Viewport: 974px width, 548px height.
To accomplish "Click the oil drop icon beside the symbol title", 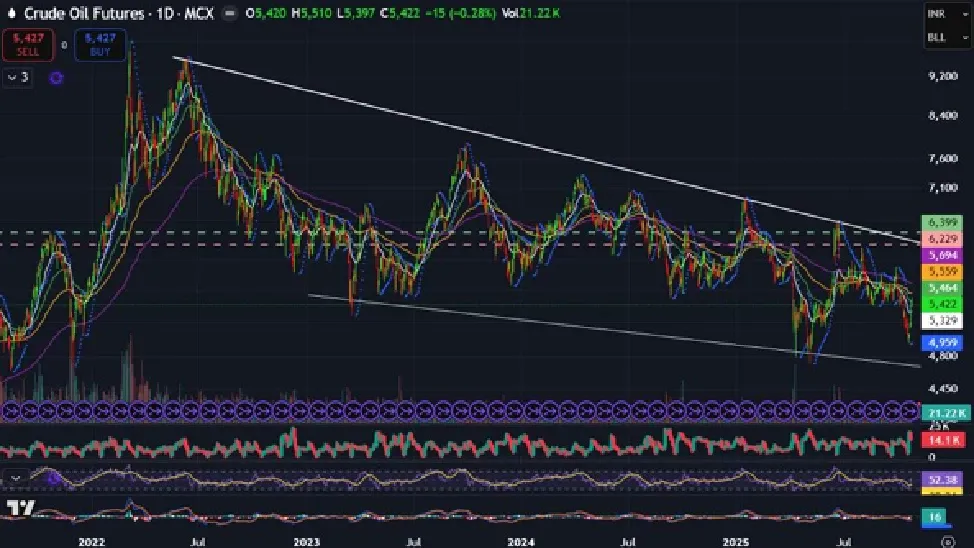I will (x=11, y=13).
